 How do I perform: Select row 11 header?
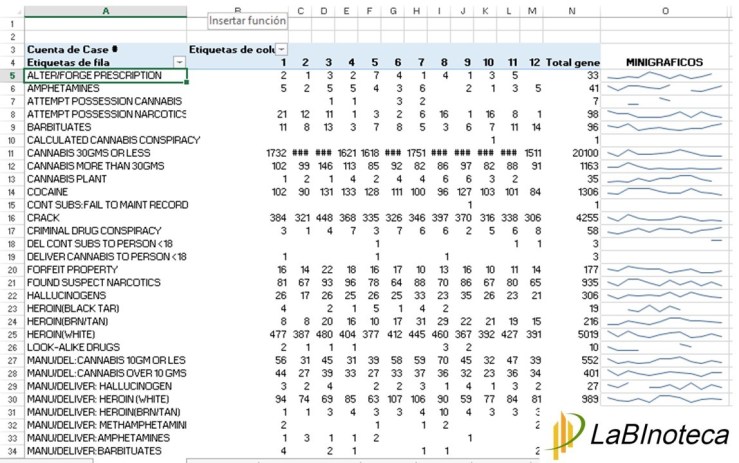10,153
